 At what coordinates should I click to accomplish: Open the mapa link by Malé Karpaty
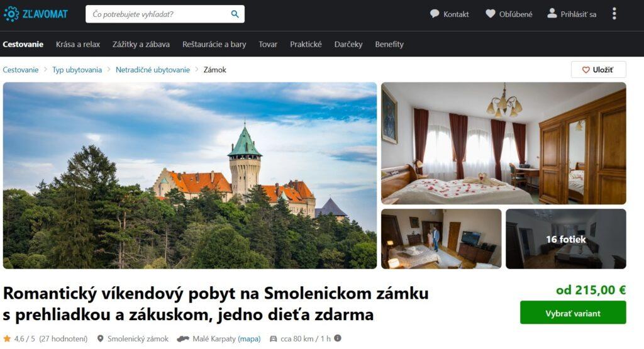click(x=249, y=339)
